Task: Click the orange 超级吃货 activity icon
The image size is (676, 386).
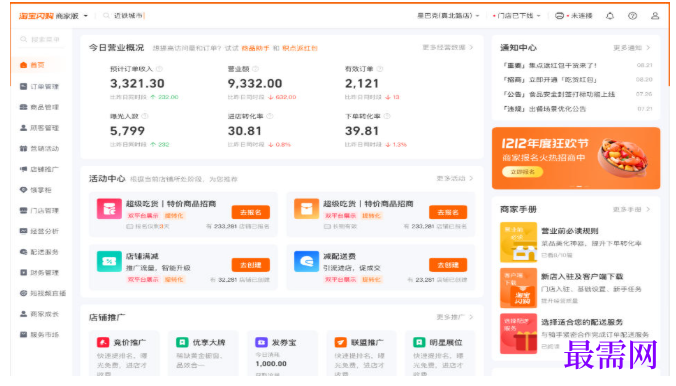Action: 307,209
